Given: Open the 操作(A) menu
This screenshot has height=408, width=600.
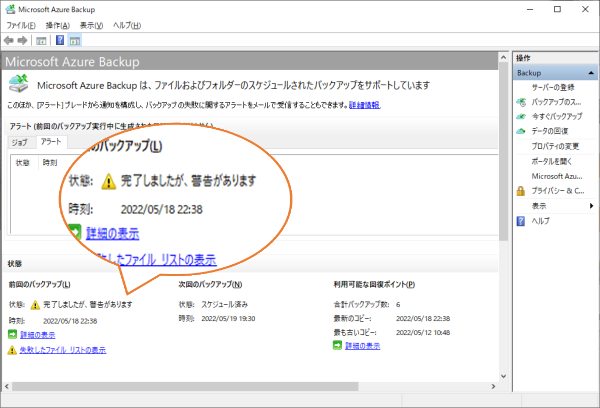Looking at the screenshot, I should [x=57, y=26].
